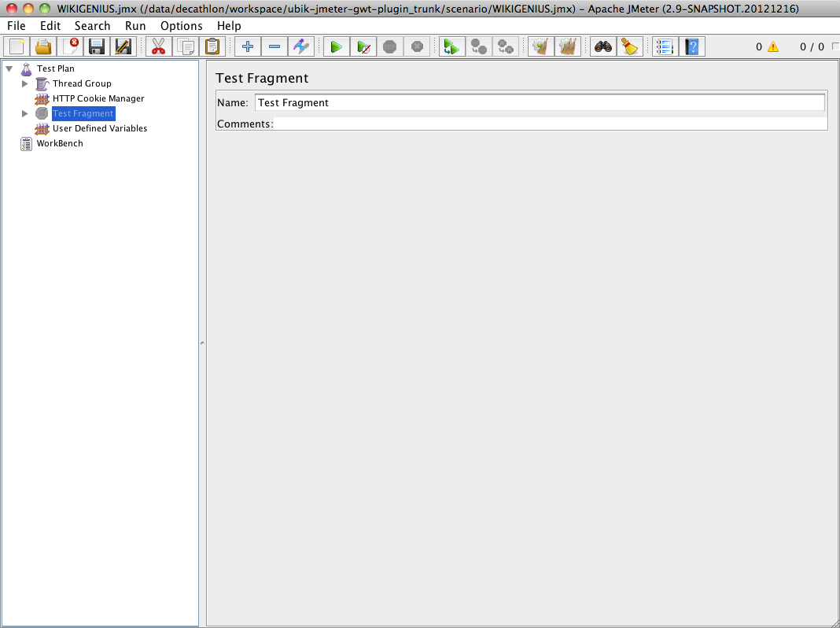Image resolution: width=840 pixels, height=628 pixels.
Task: Expand the Test Fragment tree node
Action: pyautogui.click(x=25, y=113)
